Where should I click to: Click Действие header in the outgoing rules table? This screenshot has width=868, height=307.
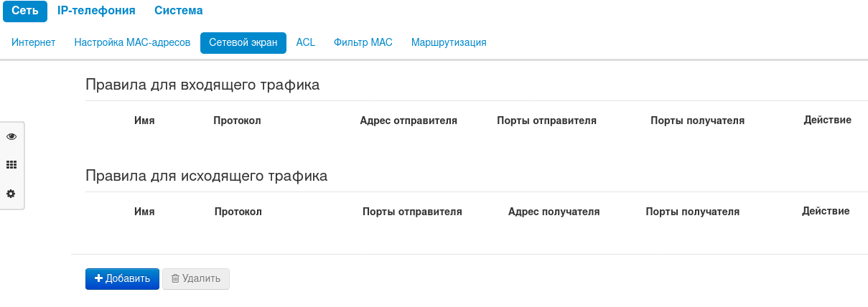coord(826,211)
